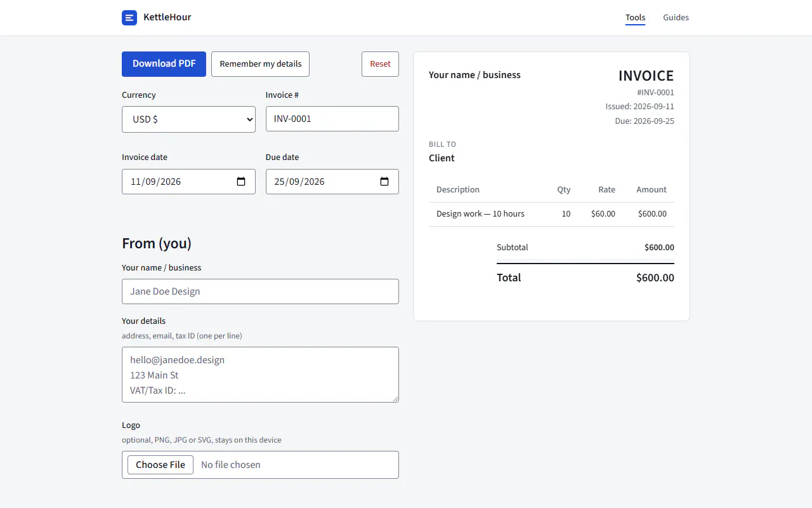Image resolution: width=812 pixels, height=508 pixels.
Task: Open the Due date calendar picker icon
Action: (x=384, y=182)
